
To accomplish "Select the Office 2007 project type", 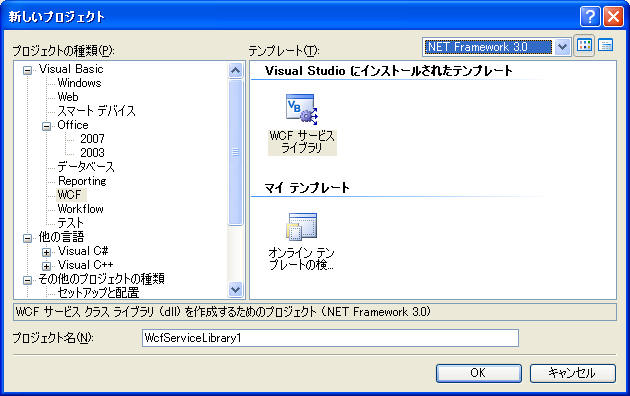I will point(92,139).
